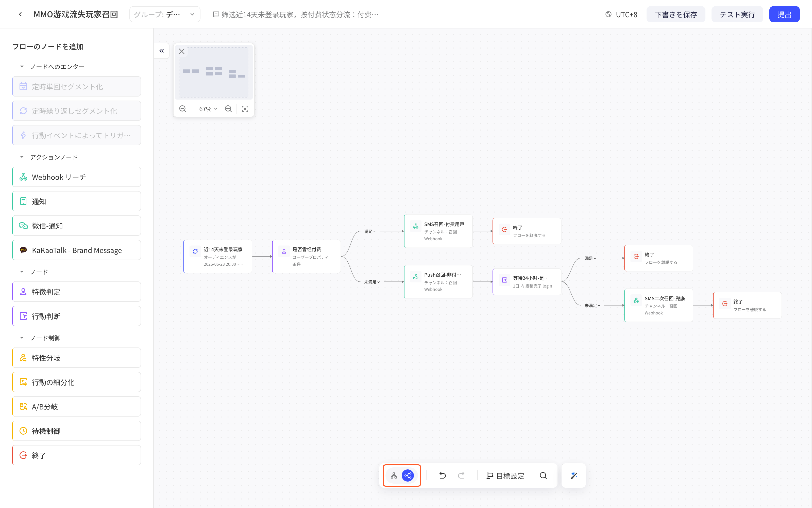Image resolution: width=812 pixels, height=508 pixels.
Task: Add a Webhook リーチ node
Action: [76, 177]
